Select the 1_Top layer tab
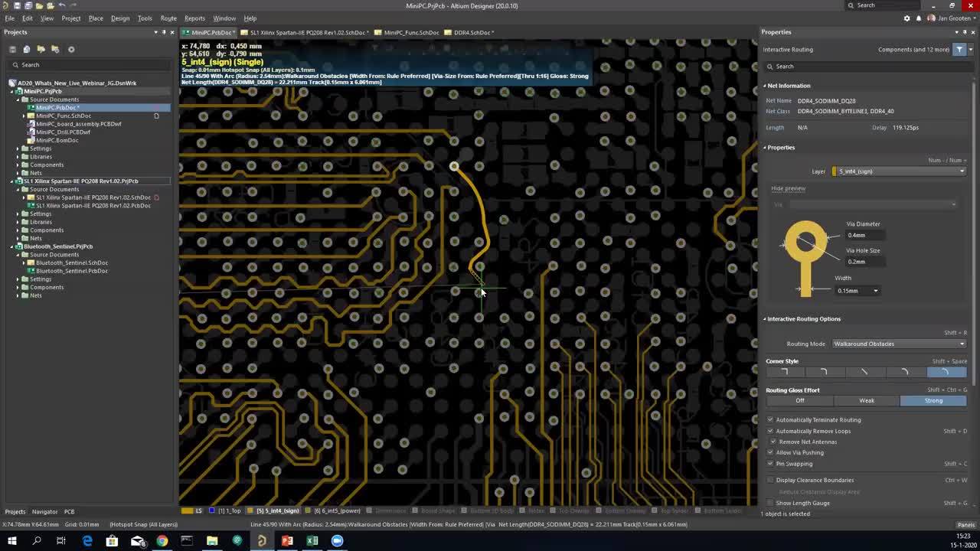 [230, 510]
